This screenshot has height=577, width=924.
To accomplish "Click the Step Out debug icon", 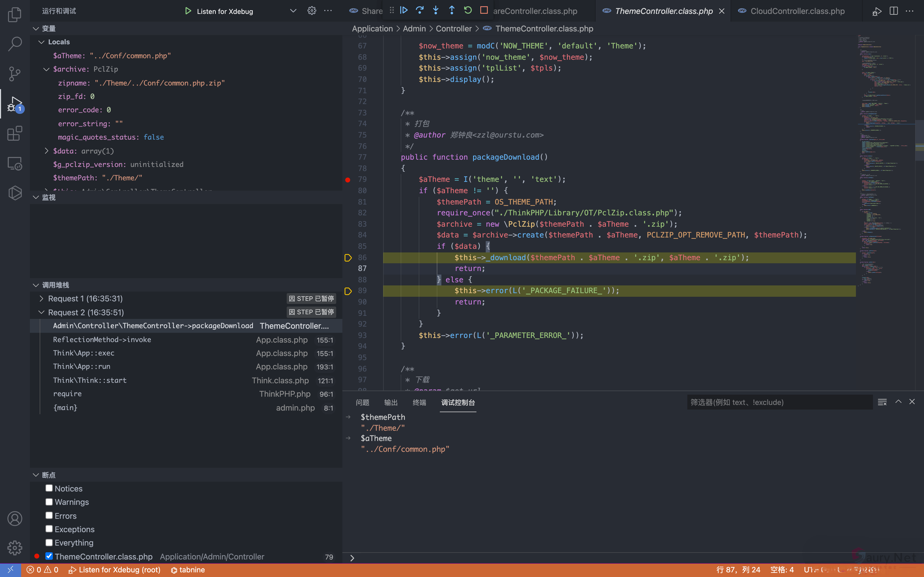I will point(452,10).
